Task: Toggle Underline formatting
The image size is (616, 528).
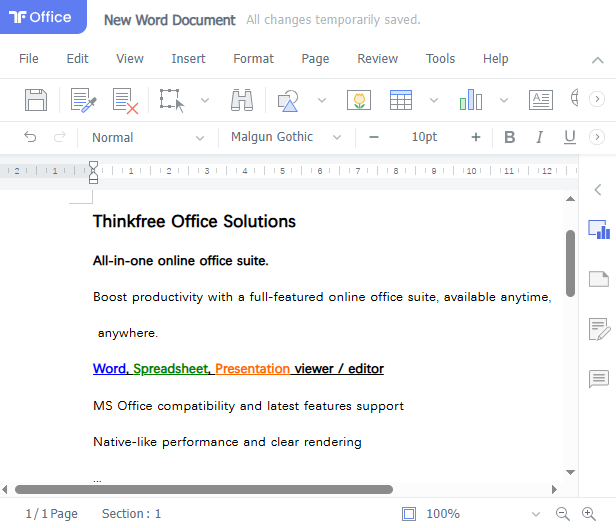Action: pos(570,137)
